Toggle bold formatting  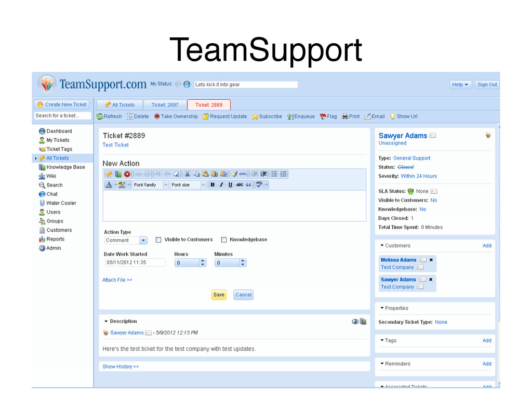(212, 184)
